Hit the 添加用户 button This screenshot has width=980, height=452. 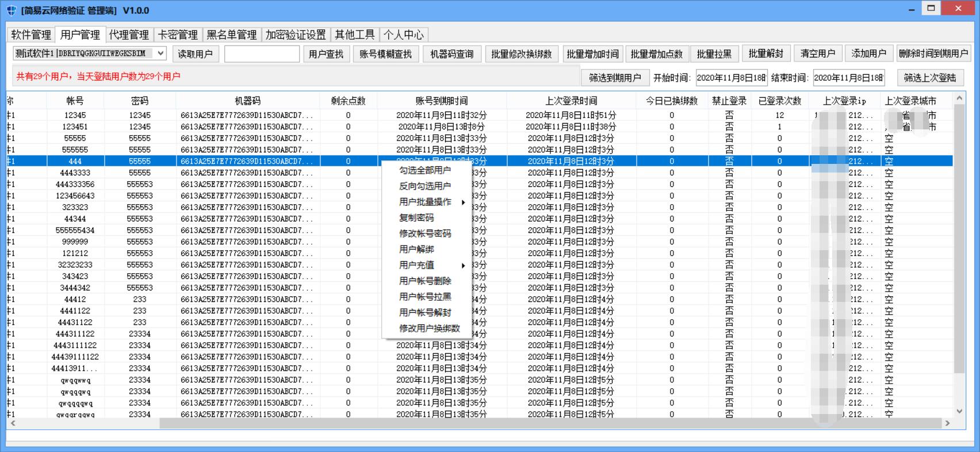point(868,53)
